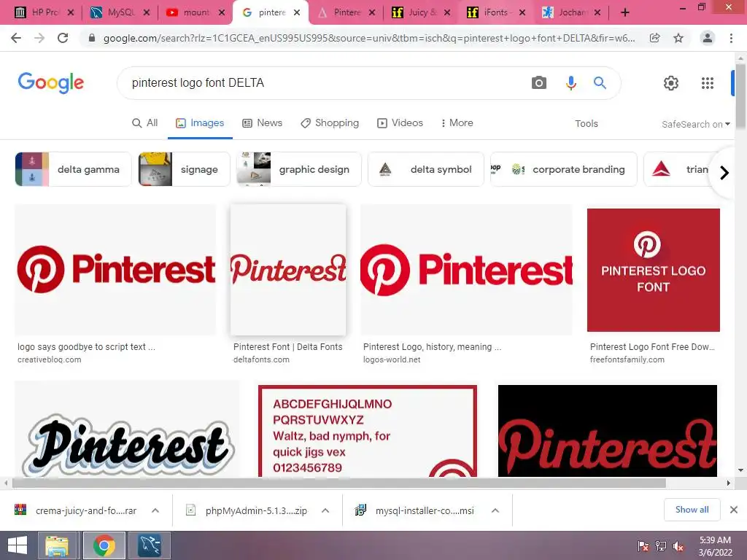Screen dimensions: 747x560
Task: Open Pinterest Logo Font Free Download link
Action: tap(652, 347)
